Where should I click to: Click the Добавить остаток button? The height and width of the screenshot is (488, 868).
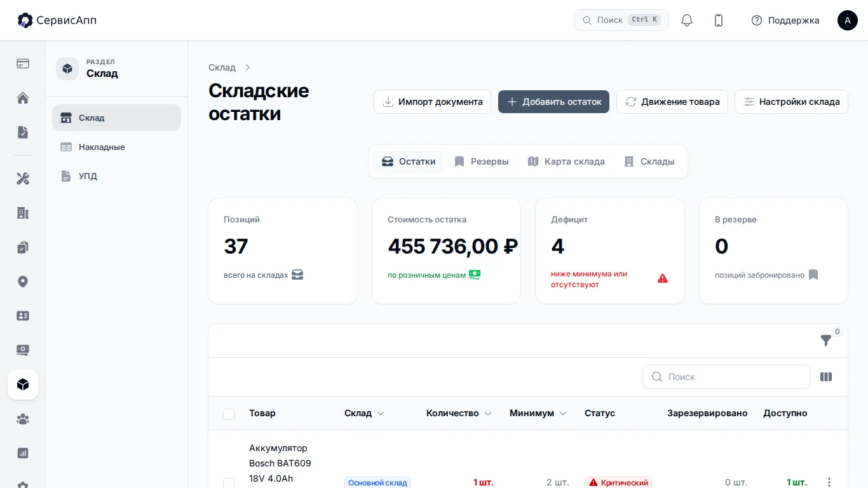553,102
